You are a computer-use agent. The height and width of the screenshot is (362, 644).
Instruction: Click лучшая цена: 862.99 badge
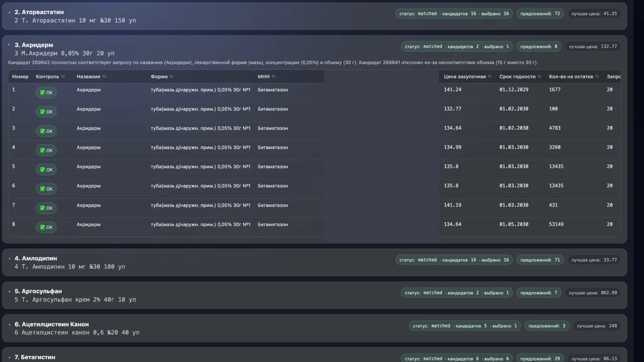[593, 293]
